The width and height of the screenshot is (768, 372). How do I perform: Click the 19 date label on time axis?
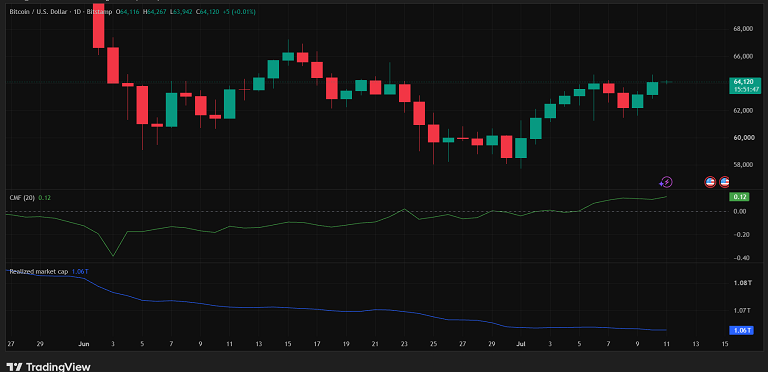(346, 344)
